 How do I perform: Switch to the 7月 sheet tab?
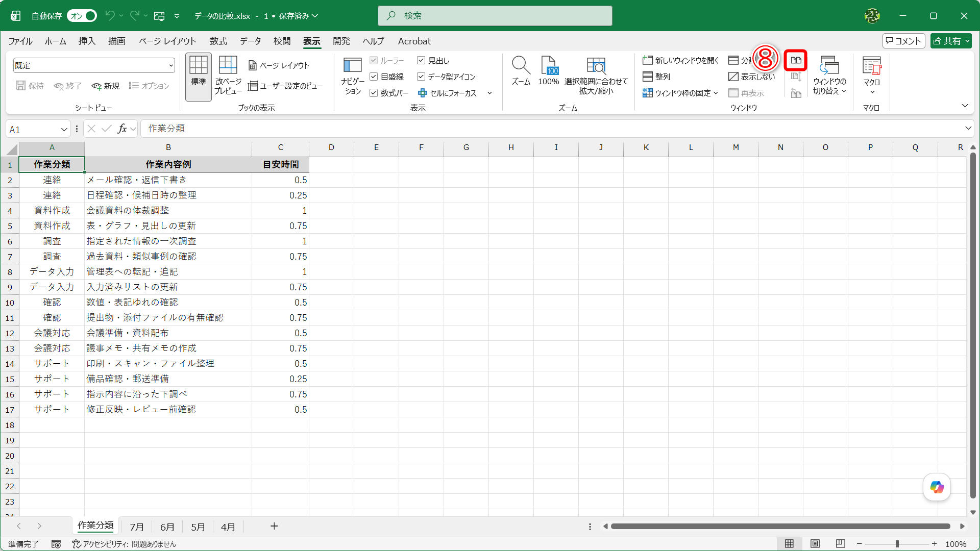[x=136, y=527]
